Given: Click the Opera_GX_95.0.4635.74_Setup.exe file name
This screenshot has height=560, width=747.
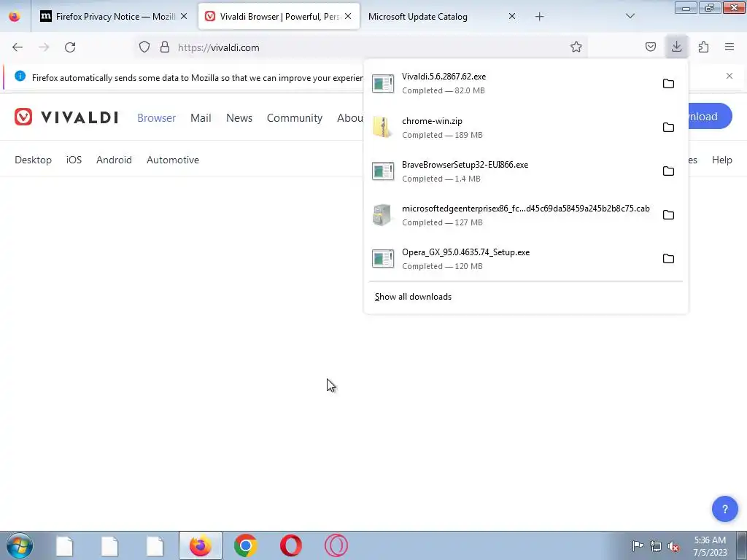Looking at the screenshot, I should click(x=466, y=252).
